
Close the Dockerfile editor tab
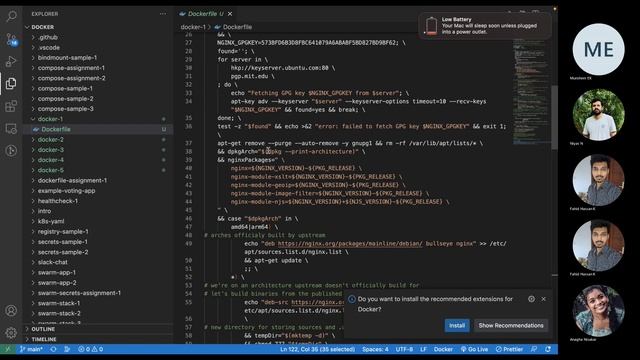[x=230, y=14]
